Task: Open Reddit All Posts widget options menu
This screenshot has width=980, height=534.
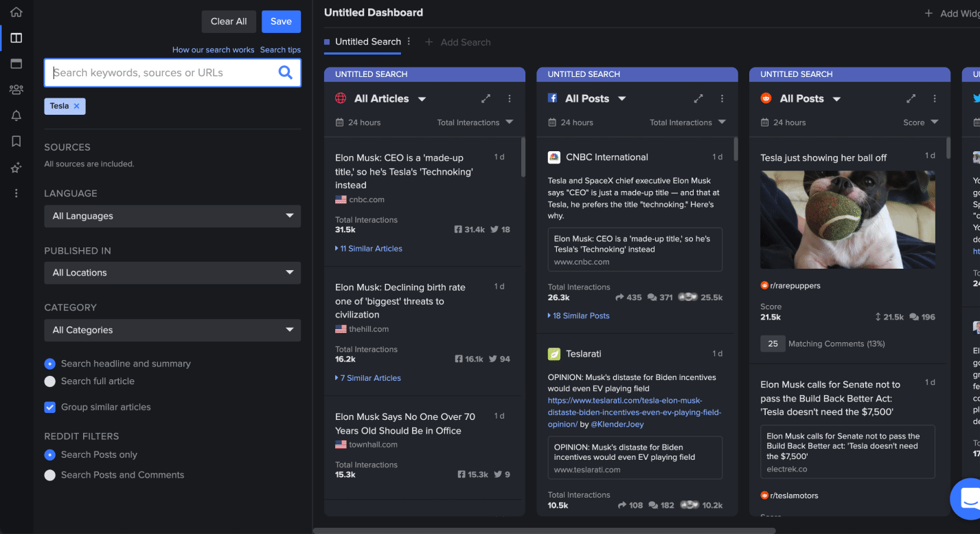Action: pos(935,99)
